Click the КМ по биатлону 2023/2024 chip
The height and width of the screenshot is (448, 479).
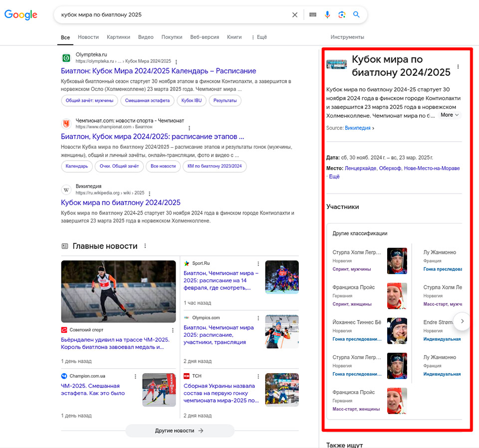[x=215, y=166]
